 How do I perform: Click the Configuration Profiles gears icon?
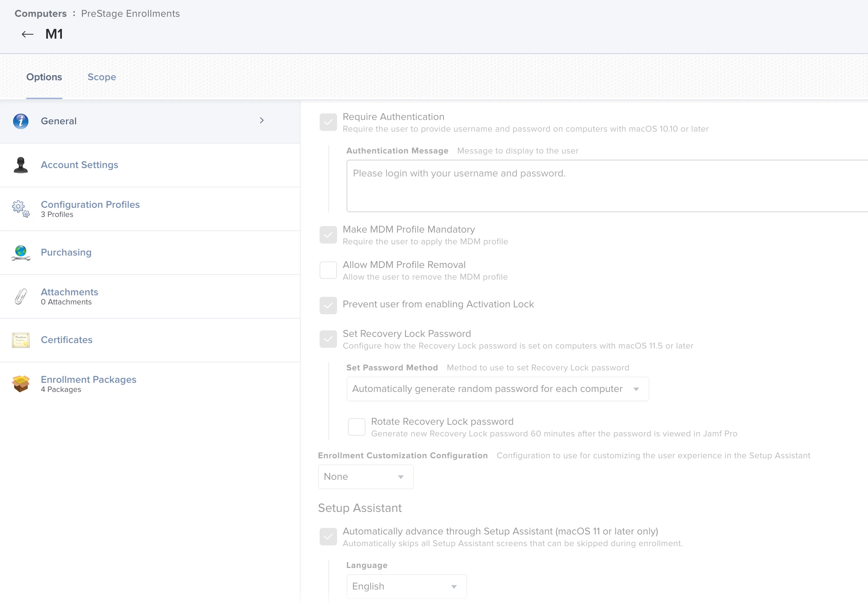click(21, 209)
